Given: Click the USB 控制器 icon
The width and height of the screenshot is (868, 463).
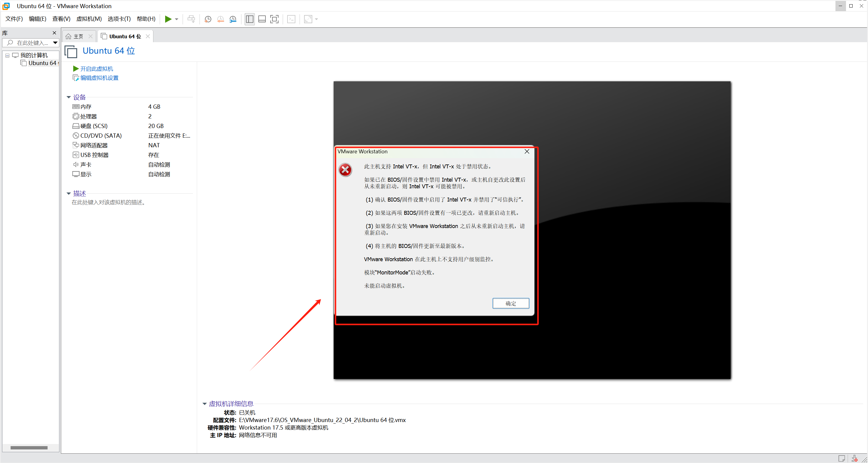Looking at the screenshot, I should (x=76, y=155).
